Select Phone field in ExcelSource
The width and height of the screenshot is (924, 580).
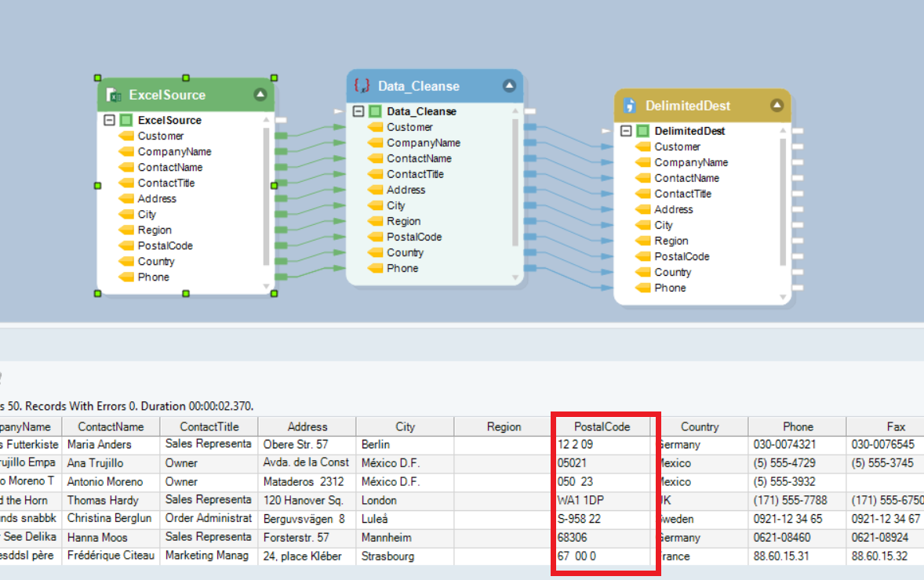tap(153, 277)
